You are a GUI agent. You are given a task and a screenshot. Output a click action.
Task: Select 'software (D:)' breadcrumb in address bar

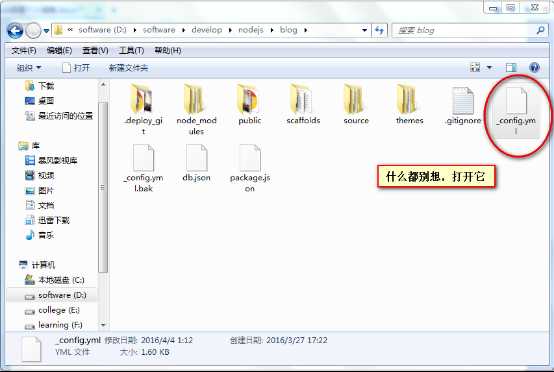[102, 30]
